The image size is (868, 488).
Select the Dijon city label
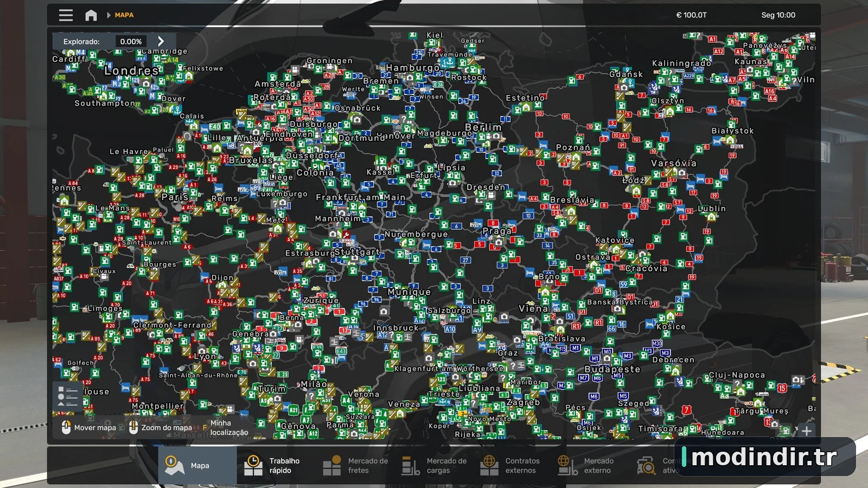tap(222, 278)
